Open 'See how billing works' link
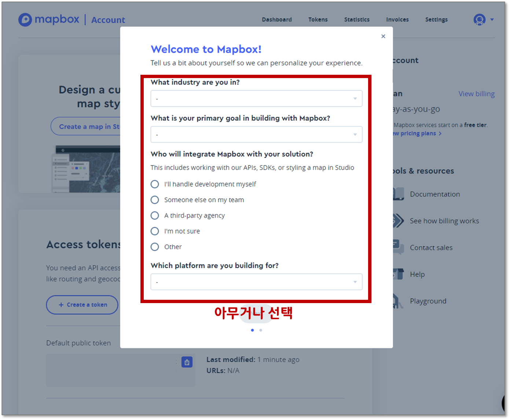 [x=444, y=221]
